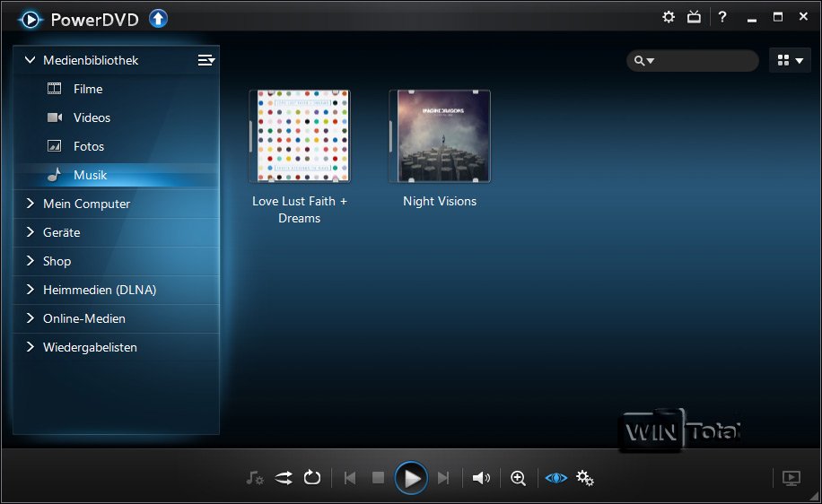Open help question mark
Viewport: 822px width, 504px height.
pyautogui.click(x=722, y=17)
